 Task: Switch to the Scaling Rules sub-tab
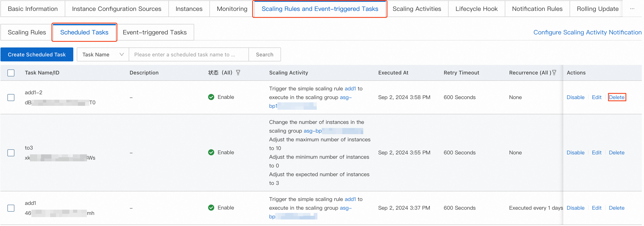pos(27,32)
